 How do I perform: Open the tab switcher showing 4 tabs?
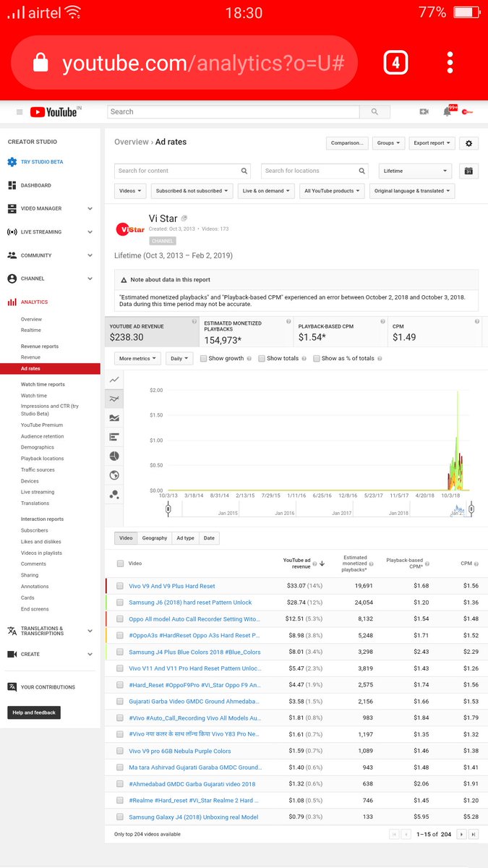(395, 62)
